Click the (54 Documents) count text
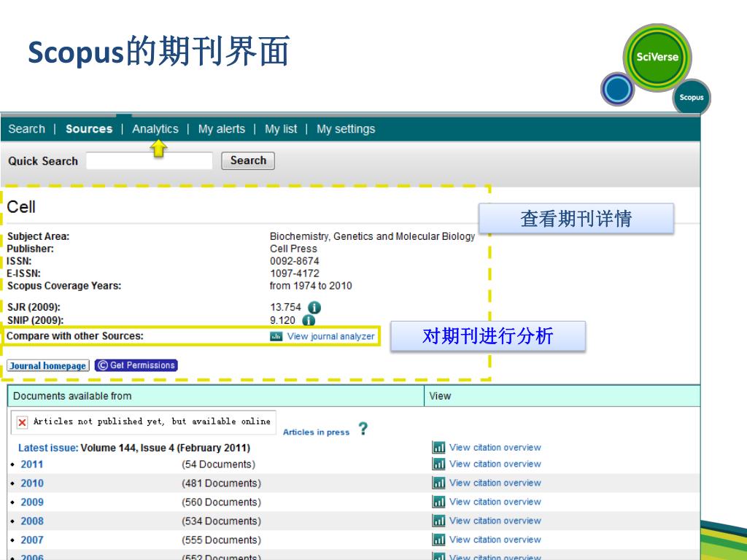 [219, 464]
